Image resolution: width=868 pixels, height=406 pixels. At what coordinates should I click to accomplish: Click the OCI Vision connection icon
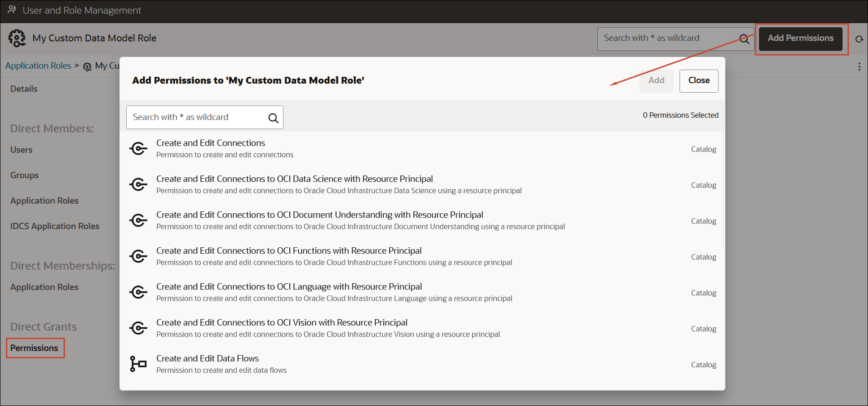tap(138, 328)
